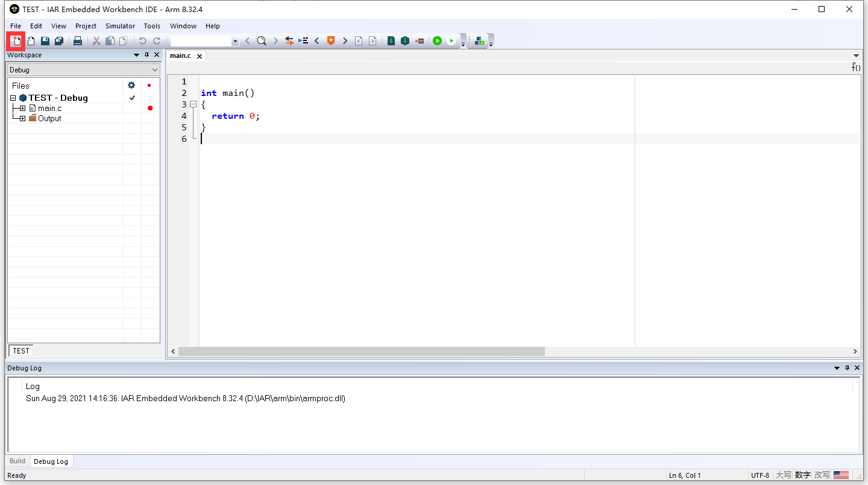
Task: Click Find Next arrow right of magnifier
Action: [275, 41]
